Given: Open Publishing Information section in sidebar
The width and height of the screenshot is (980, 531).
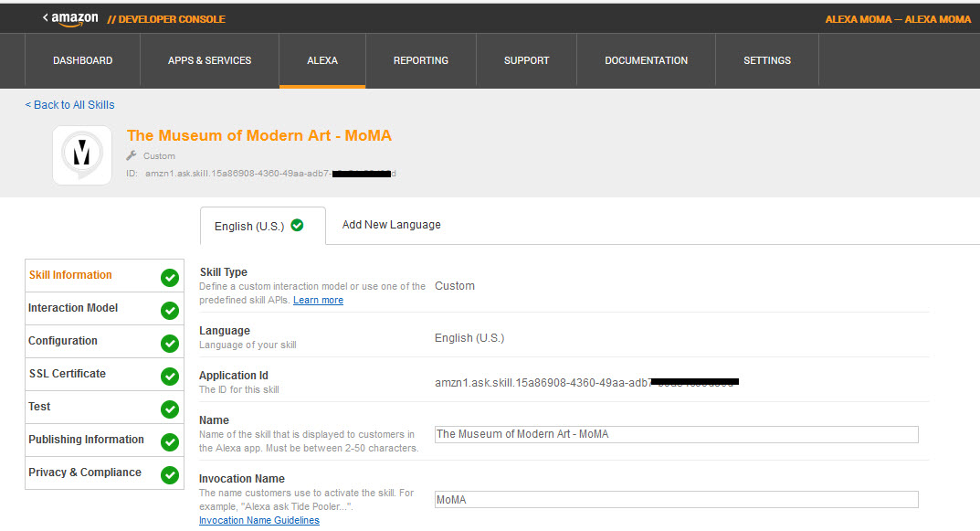Looking at the screenshot, I should [104, 440].
